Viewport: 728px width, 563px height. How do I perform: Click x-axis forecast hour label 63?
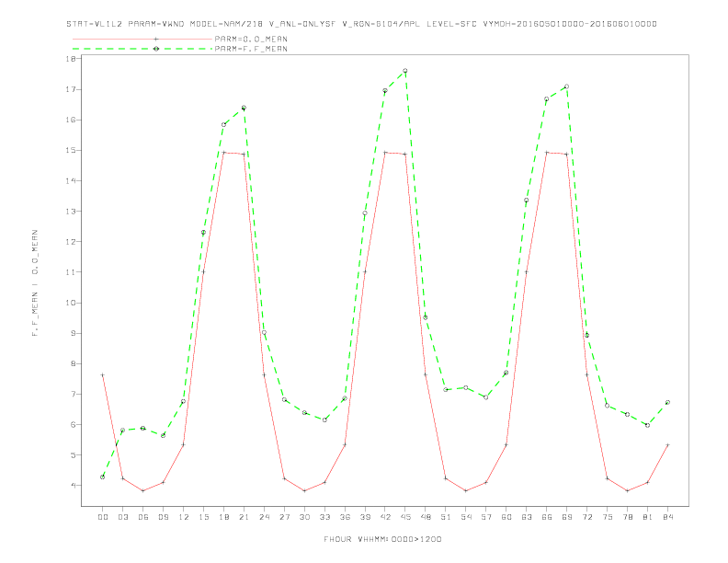point(527,517)
